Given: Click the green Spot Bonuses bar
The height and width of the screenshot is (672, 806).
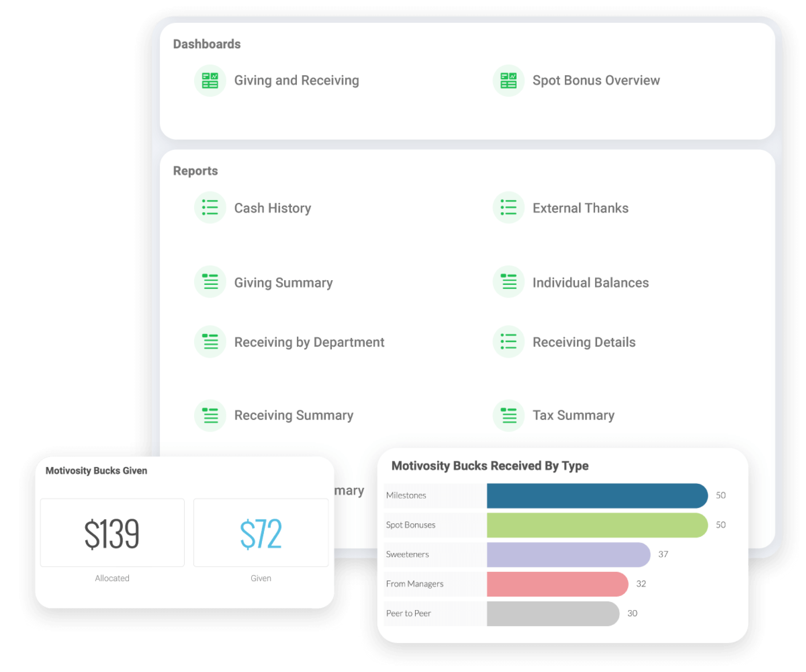Looking at the screenshot, I should (x=597, y=525).
